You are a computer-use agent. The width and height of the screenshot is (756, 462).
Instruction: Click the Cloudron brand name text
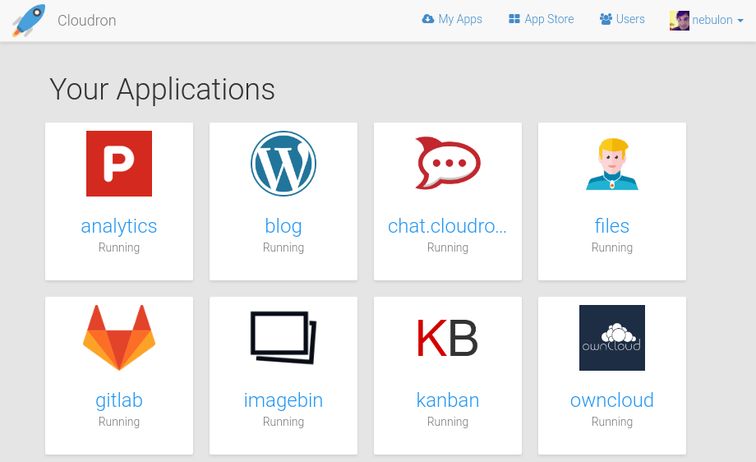(x=87, y=20)
